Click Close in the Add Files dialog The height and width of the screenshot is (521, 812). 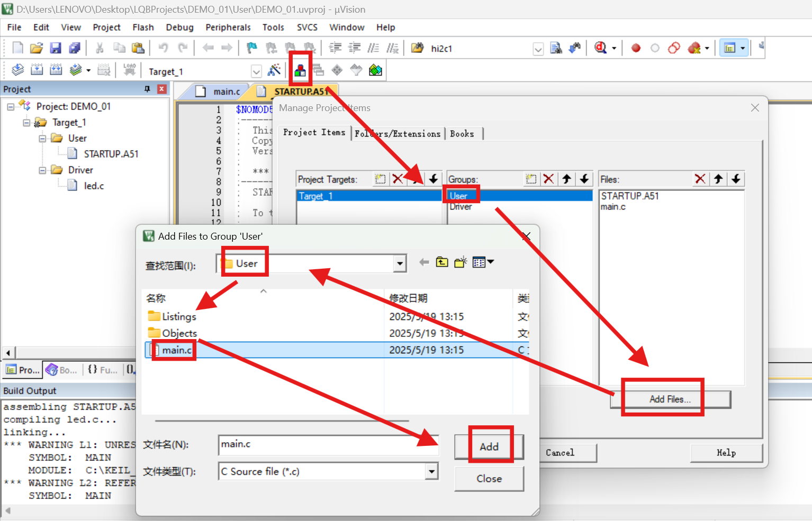[x=489, y=479]
